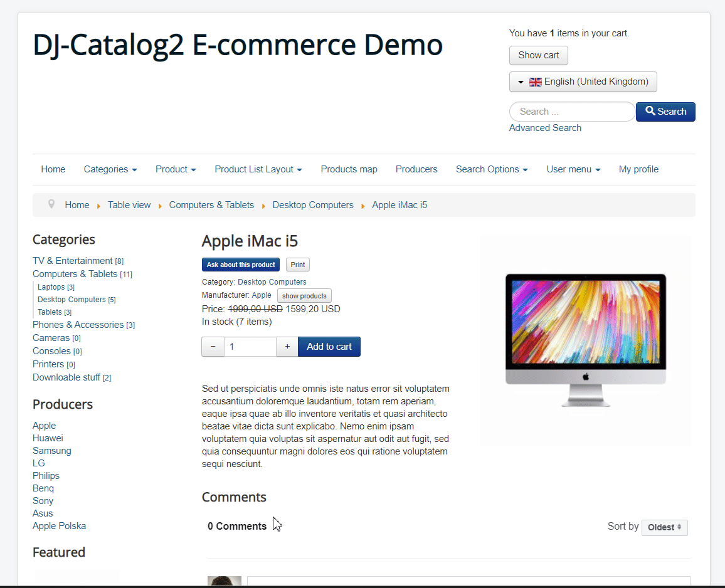Select the Sony producer
This screenshot has width=725, height=588.
point(43,501)
